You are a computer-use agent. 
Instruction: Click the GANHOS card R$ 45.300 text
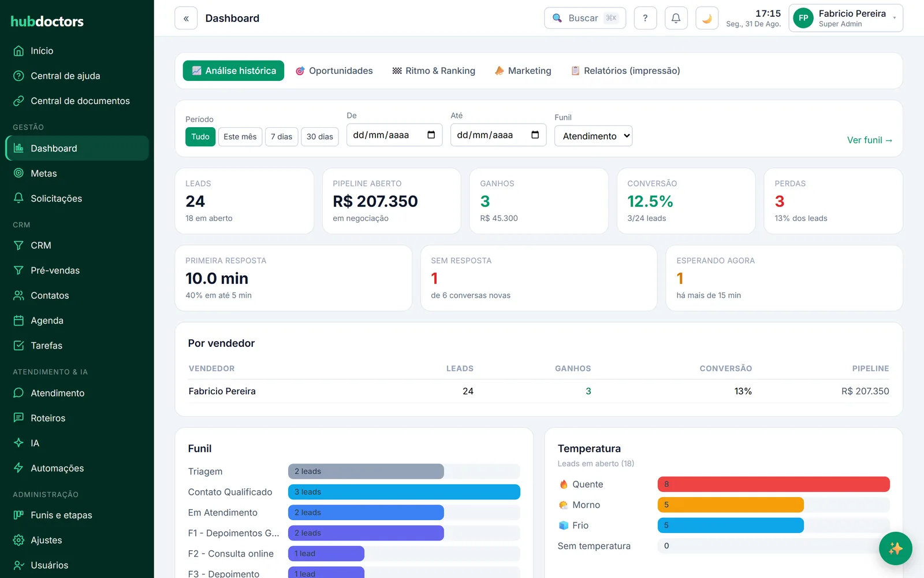point(499,218)
